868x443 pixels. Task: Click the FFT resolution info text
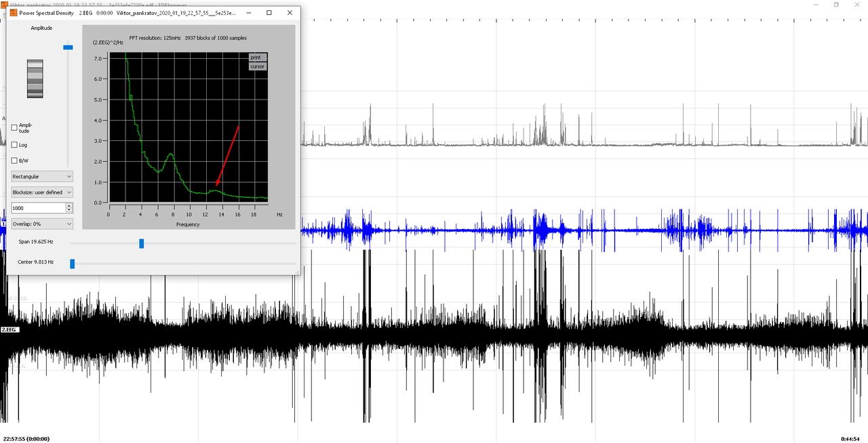point(189,37)
